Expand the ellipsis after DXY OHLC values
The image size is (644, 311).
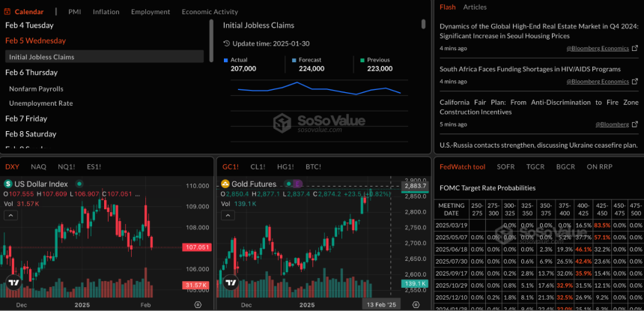pyautogui.click(x=139, y=194)
